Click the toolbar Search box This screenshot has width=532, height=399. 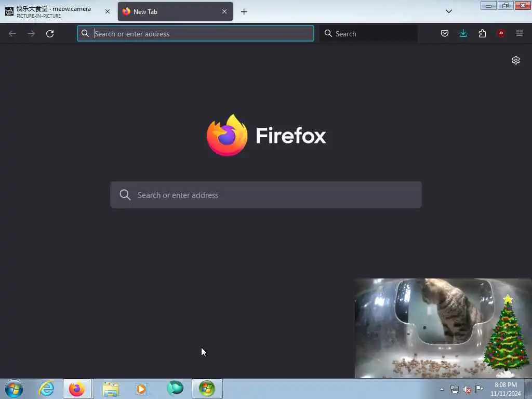click(x=368, y=34)
